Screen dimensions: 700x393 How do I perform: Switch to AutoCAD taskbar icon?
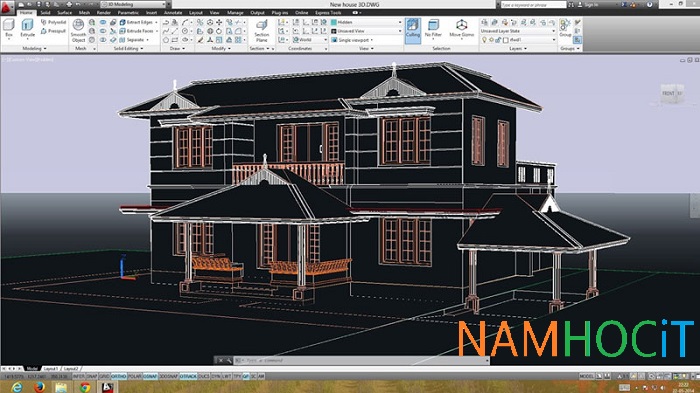[x=108, y=387]
